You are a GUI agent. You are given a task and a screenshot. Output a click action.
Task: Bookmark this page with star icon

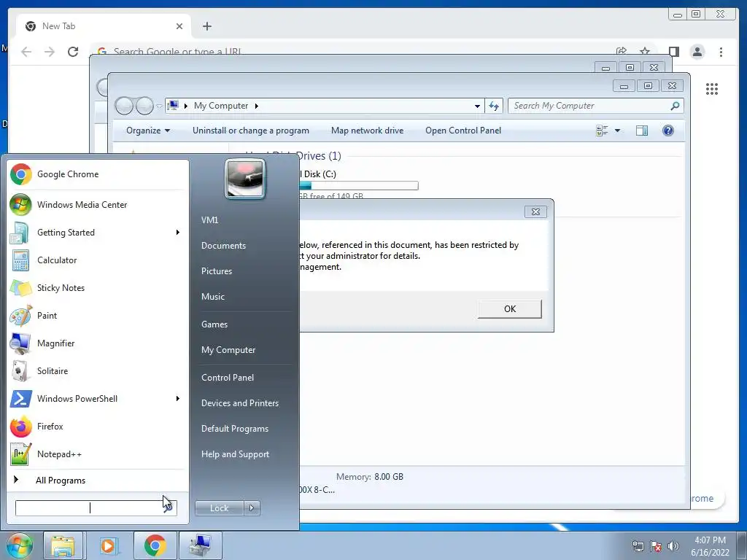(x=645, y=51)
